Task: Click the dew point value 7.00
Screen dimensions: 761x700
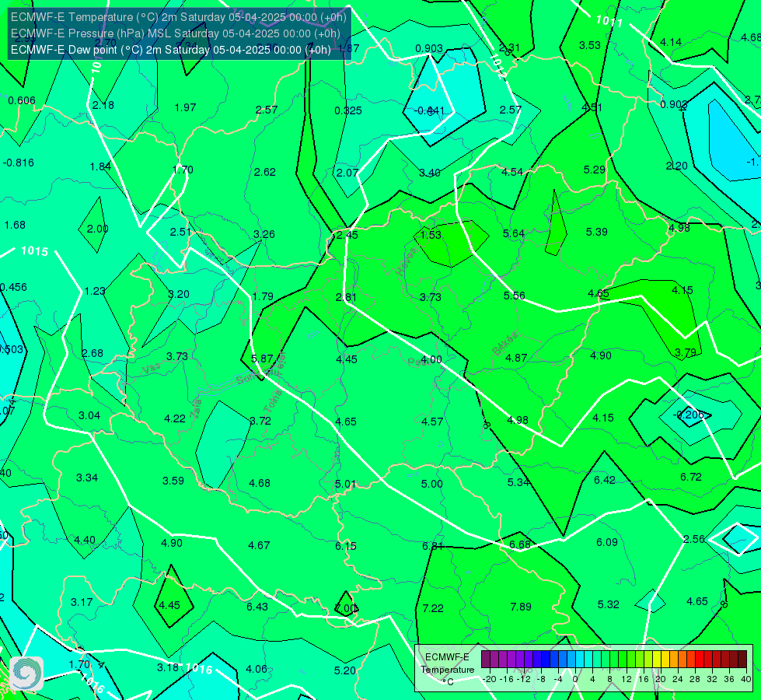Action: [346, 608]
